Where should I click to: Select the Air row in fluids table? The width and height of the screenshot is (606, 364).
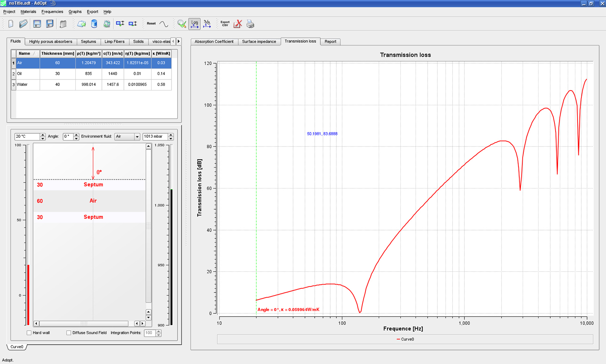(91, 63)
